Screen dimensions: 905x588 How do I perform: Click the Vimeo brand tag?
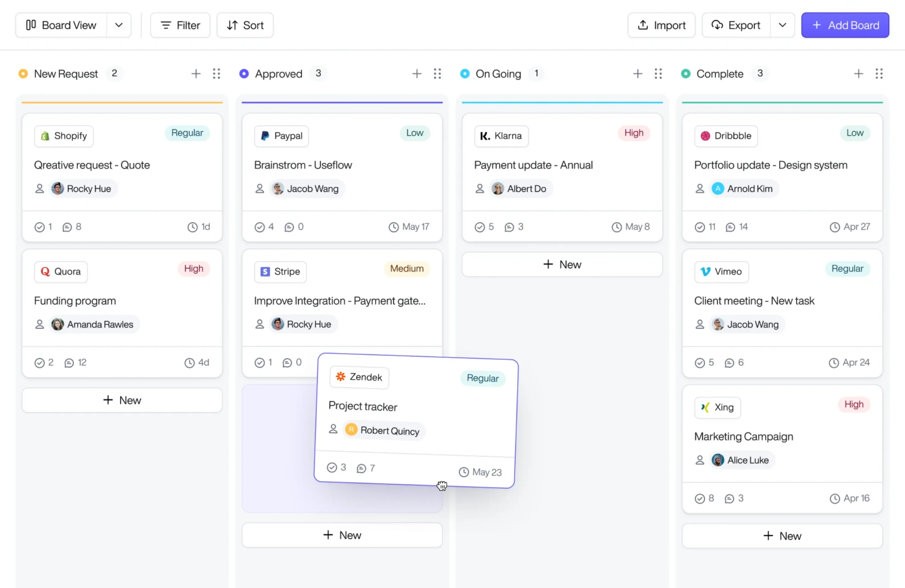point(721,271)
